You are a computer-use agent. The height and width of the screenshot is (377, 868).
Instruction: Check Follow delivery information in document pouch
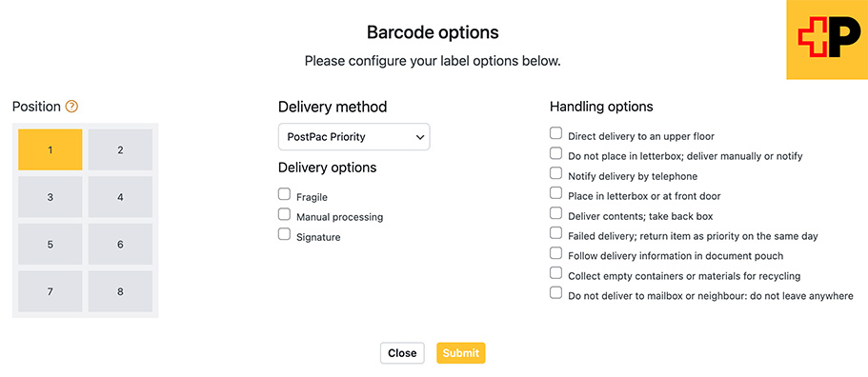[555, 252]
